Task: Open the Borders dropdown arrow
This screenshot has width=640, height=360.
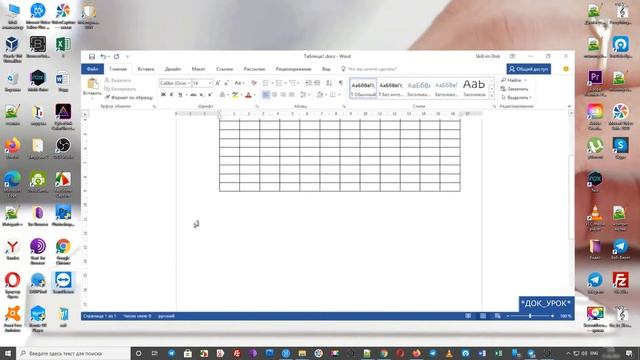Action: [x=339, y=95]
